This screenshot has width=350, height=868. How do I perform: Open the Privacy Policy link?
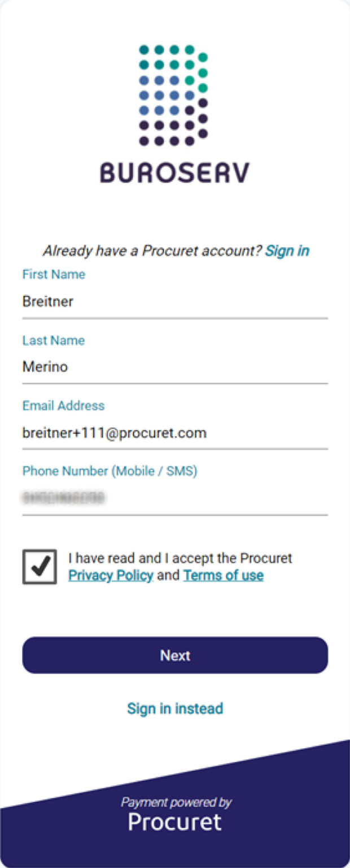point(111,575)
